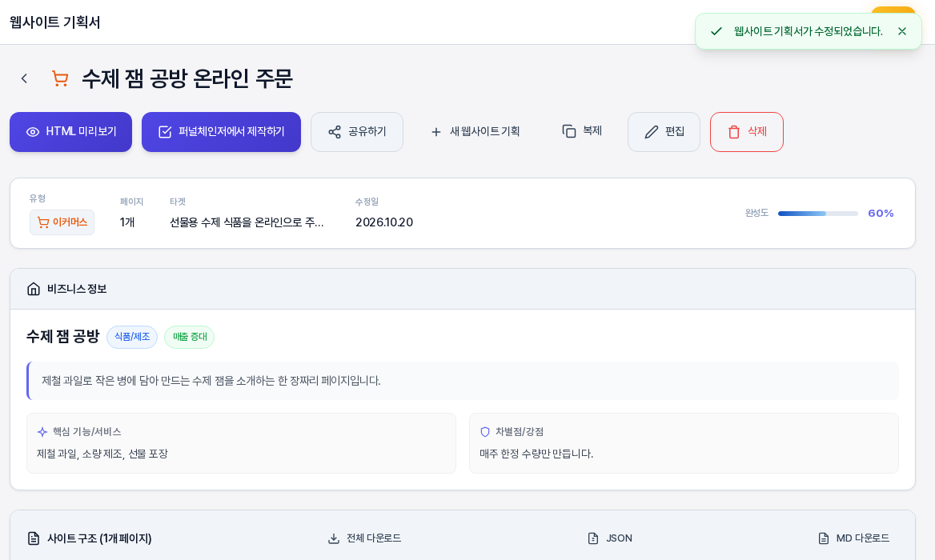Click 전체 다운로드 to download all
The height and width of the screenshot is (560, 935).
[x=364, y=538]
